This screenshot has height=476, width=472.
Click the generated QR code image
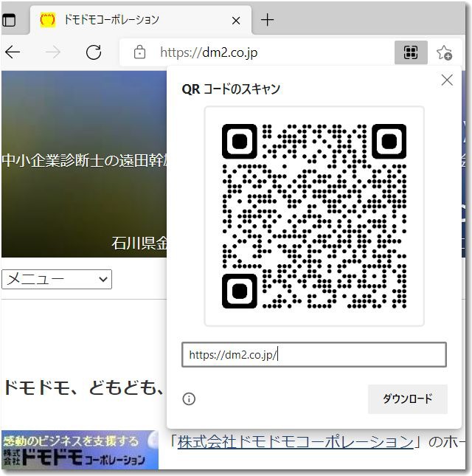[314, 216]
